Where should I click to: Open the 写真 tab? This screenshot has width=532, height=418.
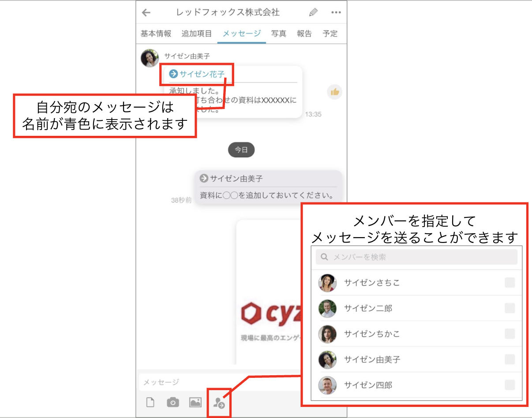coord(279,34)
